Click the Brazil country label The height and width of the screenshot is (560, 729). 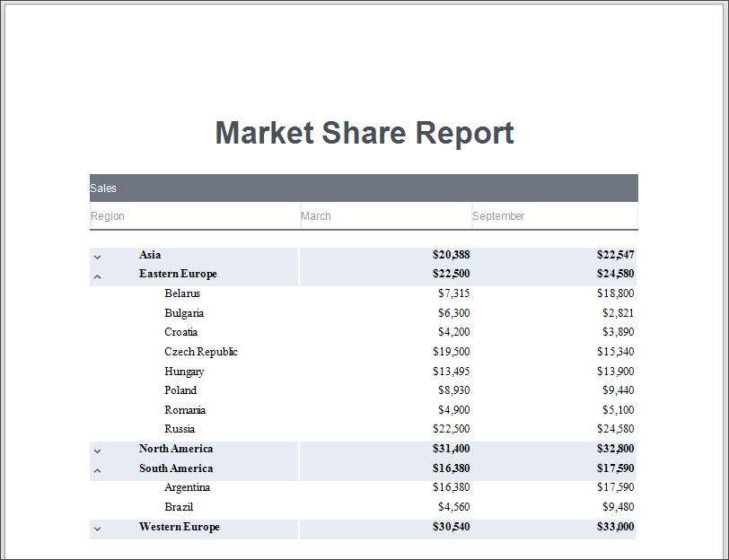(179, 506)
